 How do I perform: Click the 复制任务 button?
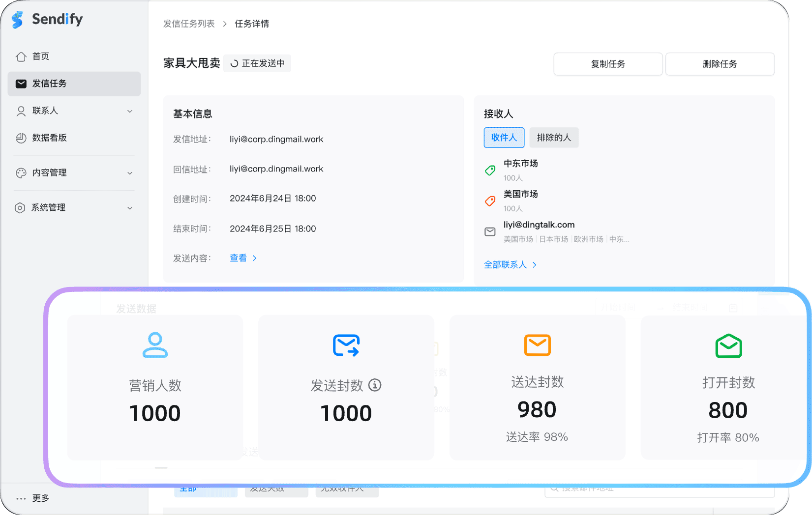pos(608,64)
